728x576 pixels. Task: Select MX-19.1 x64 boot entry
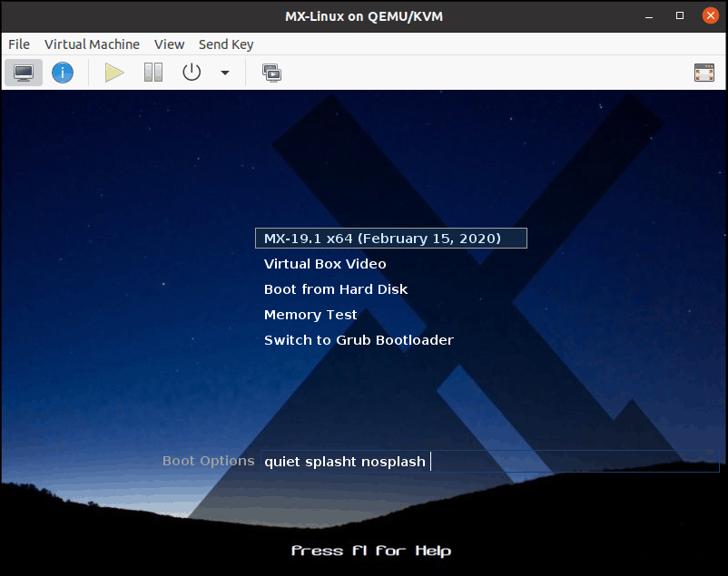(x=391, y=238)
